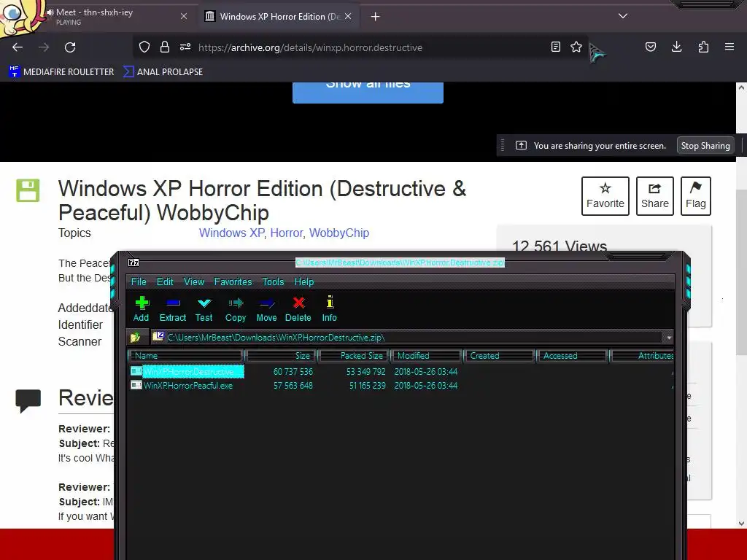The height and width of the screenshot is (560, 747).
Task: Click the up-folder icon beside the path bar
Action: click(x=135, y=337)
